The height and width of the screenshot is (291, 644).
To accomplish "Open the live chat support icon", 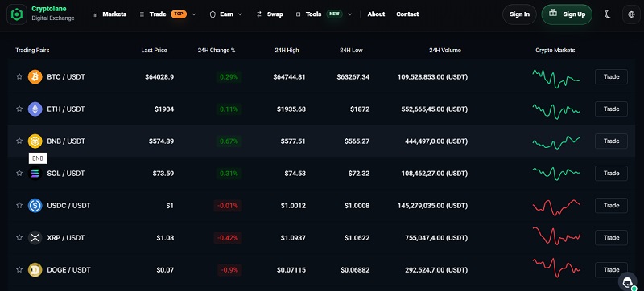I will [x=628, y=282].
